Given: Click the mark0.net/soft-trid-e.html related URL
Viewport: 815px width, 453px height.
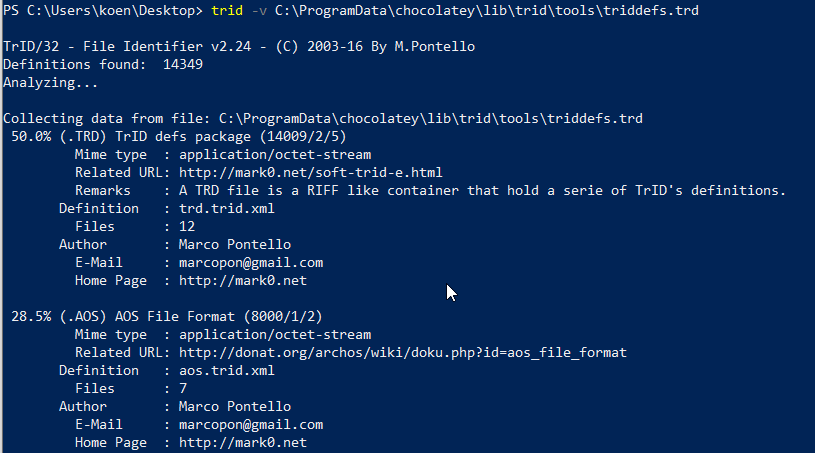Looking at the screenshot, I should (x=310, y=172).
